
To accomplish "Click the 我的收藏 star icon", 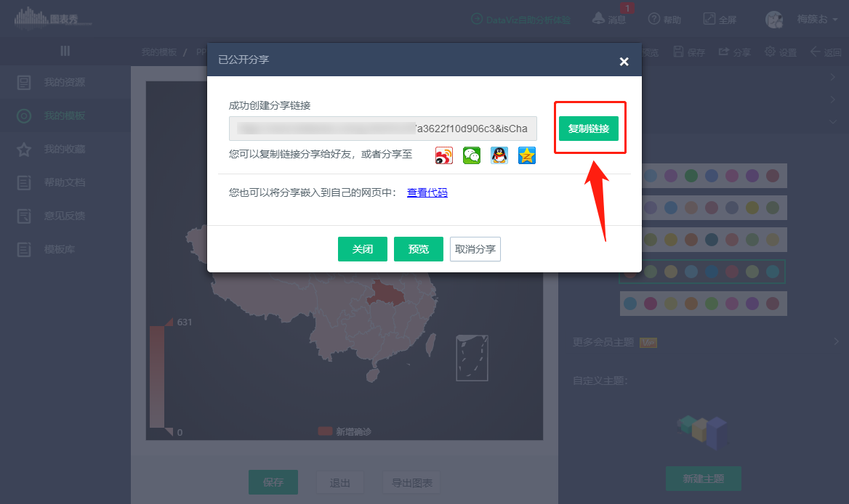I will point(24,150).
